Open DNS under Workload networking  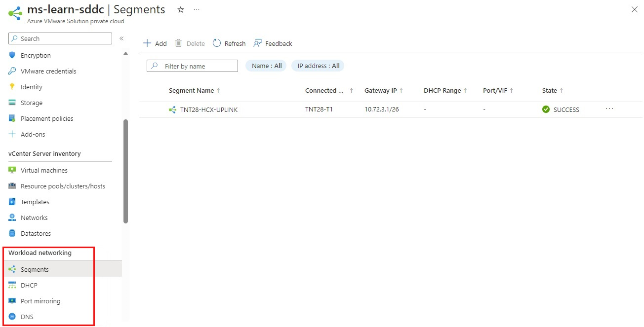tap(27, 317)
